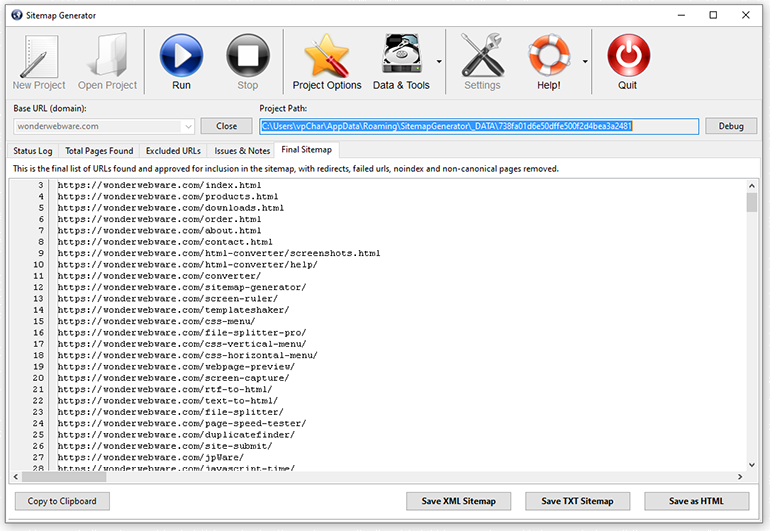
Task: Click the css-vertical-menu/ URL line
Action: point(182,343)
